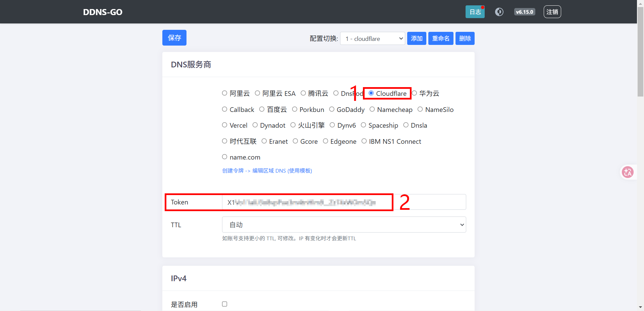
Task: Select IBM NS1 Connect provider
Action: [364, 141]
